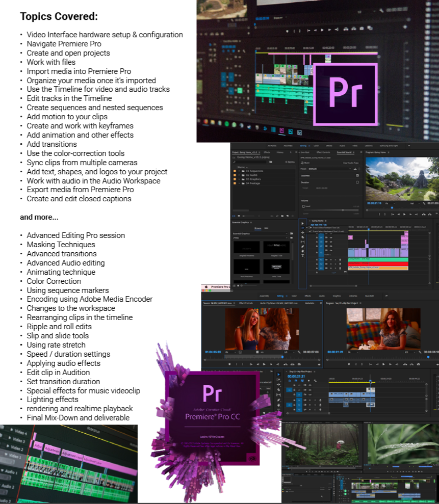Image resolution: width=439 pixels, height=504 pixels.
Task: Toggle snap in Seq 01 timeline
Action: (x=296, y=381)
